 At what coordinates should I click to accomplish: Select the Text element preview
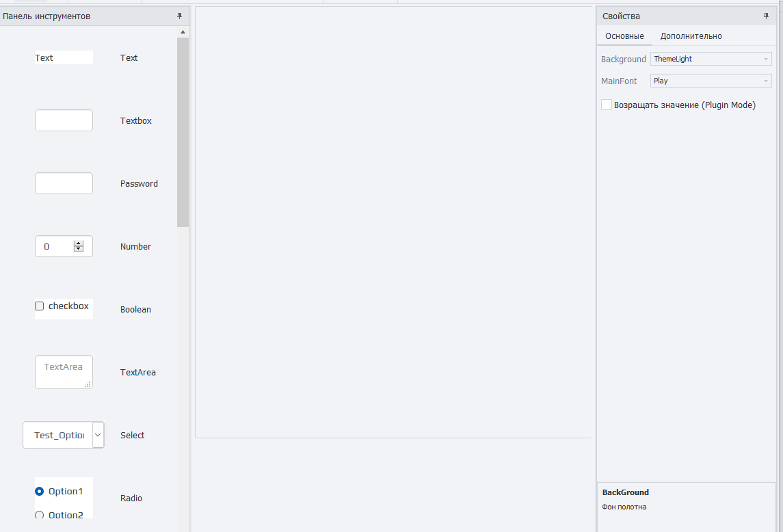click(64, 57)
